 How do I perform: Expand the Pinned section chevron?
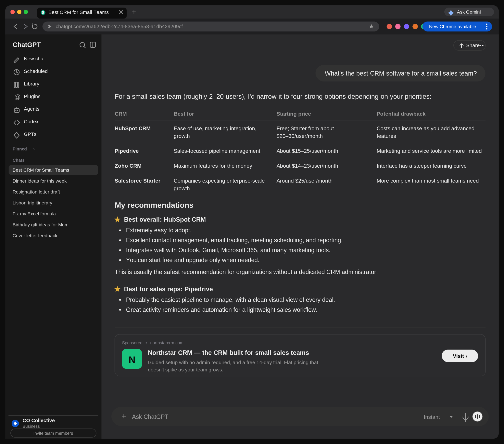pyautogui.click(x=34, y=149)
